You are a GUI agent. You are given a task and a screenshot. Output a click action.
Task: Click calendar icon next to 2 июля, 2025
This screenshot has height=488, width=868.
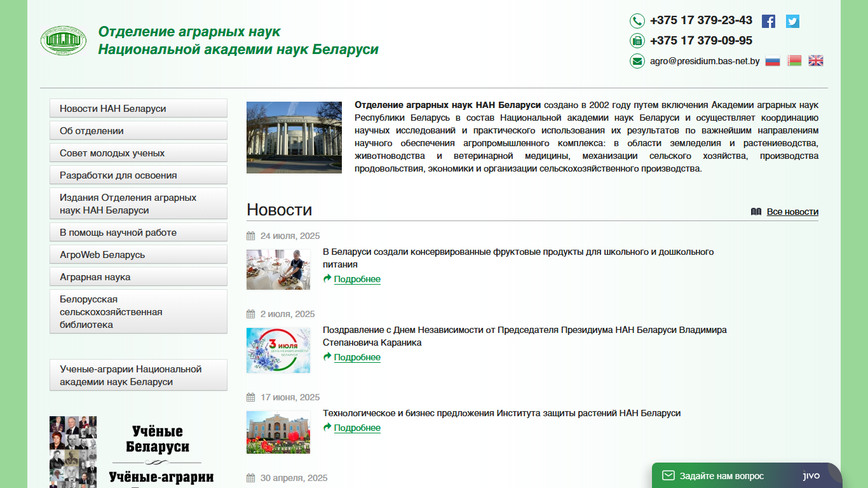[x=250, y=314]
